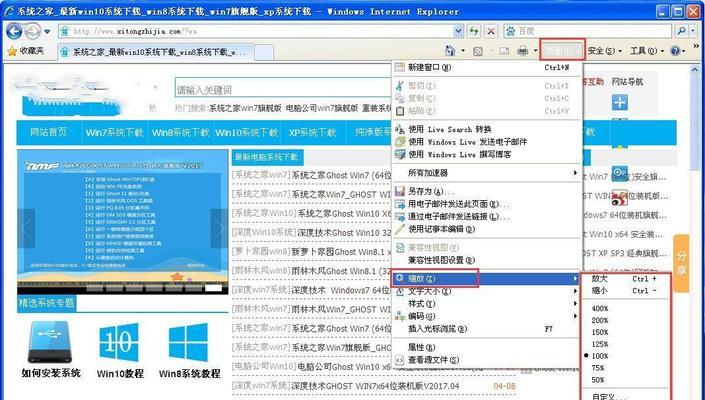Choose 兼容性视图设置(B) item

(x=487, y=260)
